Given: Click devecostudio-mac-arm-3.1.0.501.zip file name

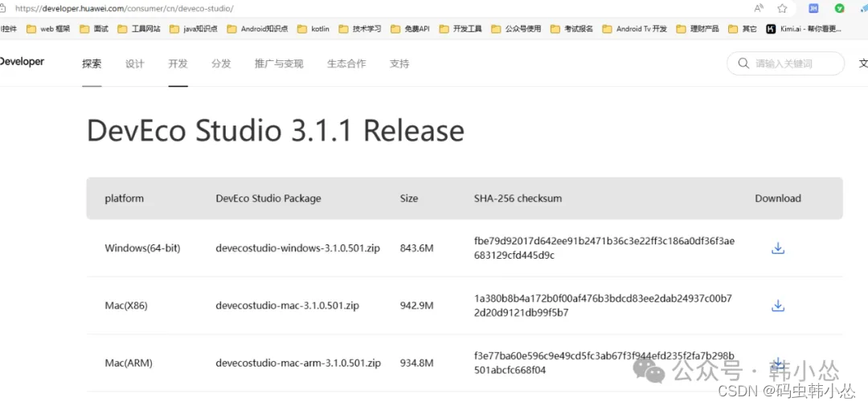Looking at the screenshot, I should pyautogui.click(x=298, y=363).
